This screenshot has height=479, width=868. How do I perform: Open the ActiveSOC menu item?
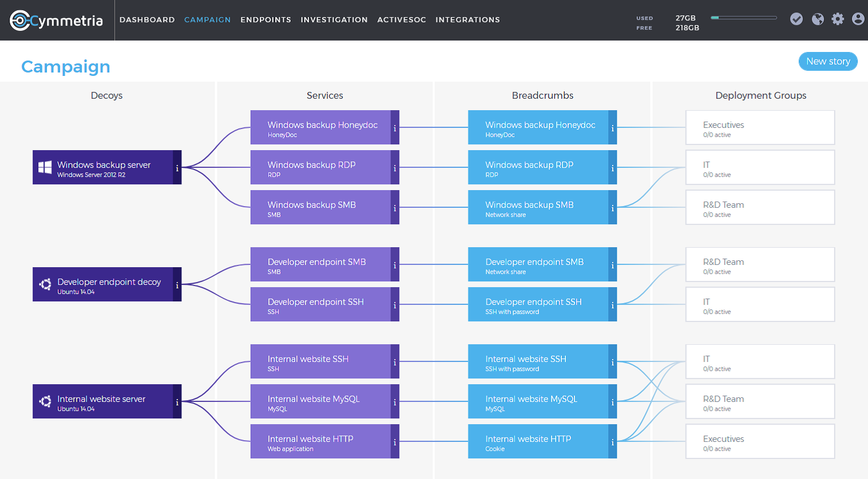(x=401, y=20)
